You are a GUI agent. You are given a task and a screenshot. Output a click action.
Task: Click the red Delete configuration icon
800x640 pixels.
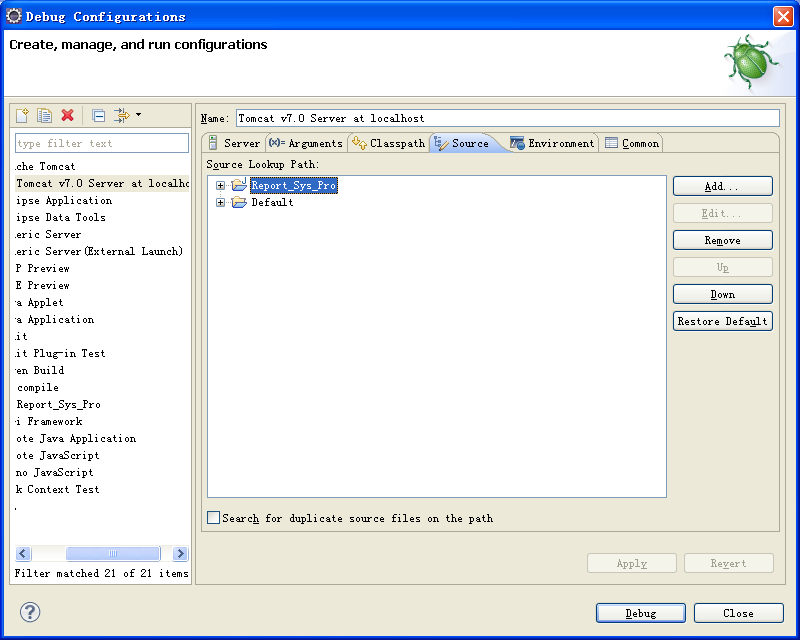(67, 115)
